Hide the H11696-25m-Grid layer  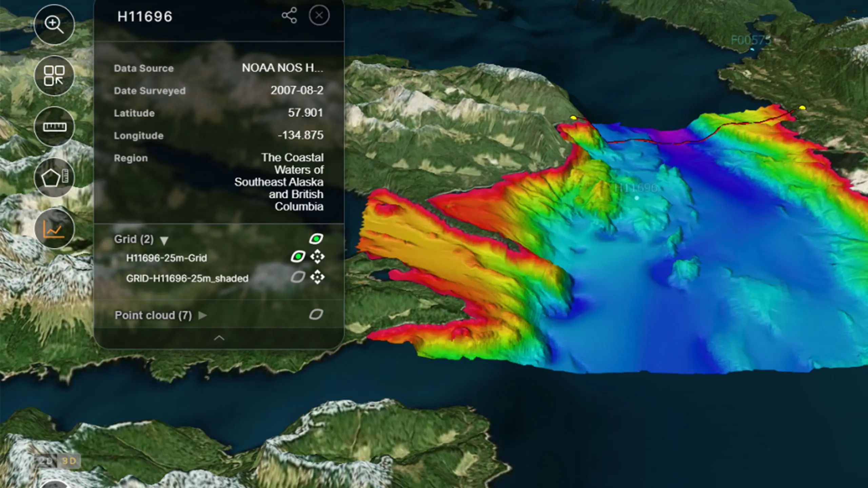tap(298, 257)
